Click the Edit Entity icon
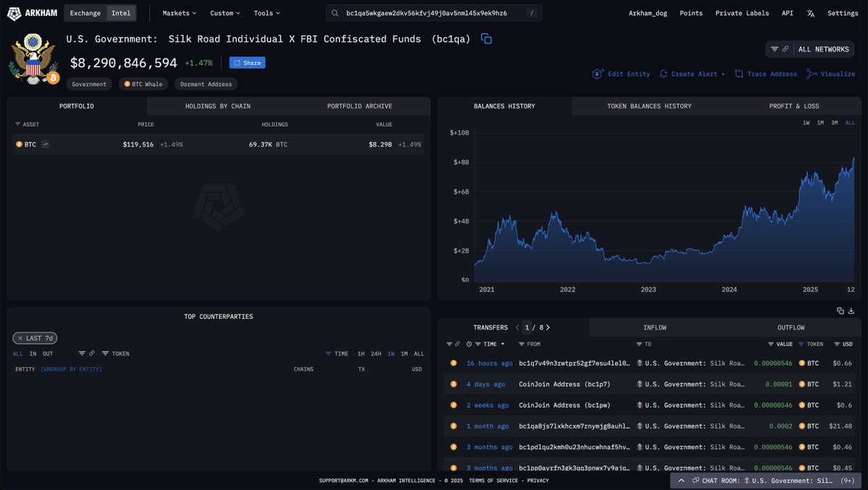Screen dimensions: 868x490 pos(598,74)
